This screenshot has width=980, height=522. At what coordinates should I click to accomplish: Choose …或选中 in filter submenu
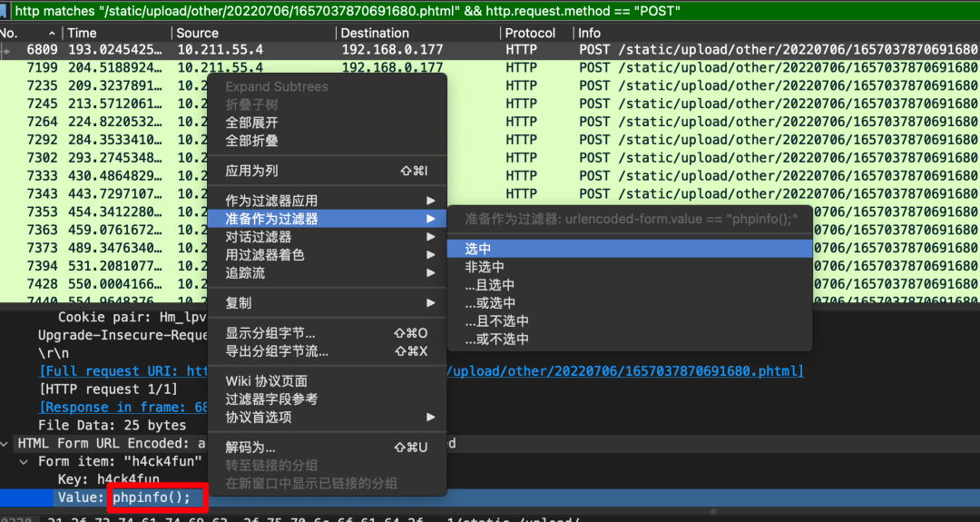[630, 303]
